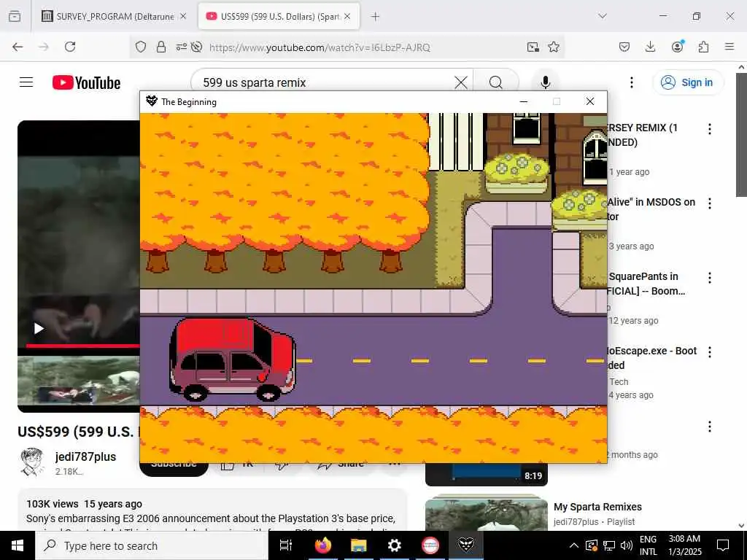Show site security padlock info
747x560 pixels.
[x=161, y=47]
